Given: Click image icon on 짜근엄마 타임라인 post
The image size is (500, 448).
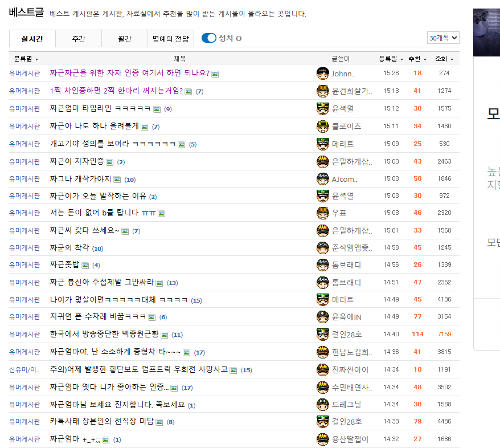Looking at the screenshot, I should click(x=157, y=109).
